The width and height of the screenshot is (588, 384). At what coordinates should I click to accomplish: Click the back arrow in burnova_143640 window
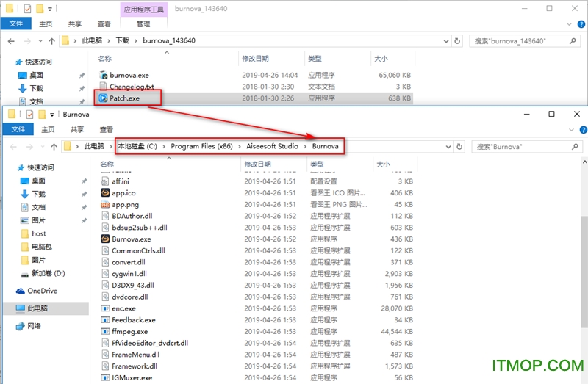[x=11, y=41]
